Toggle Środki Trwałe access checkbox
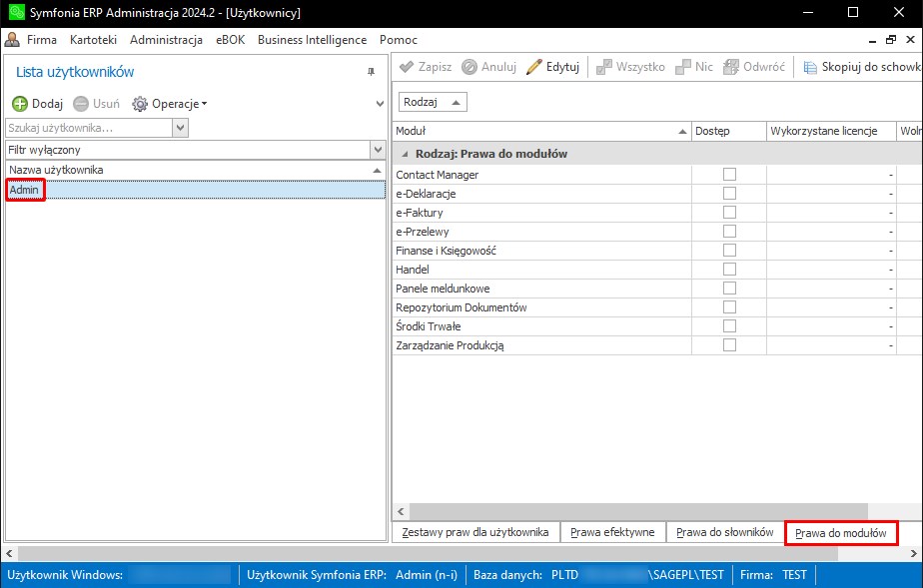Image resolution: width=923 pixels, height=588 pixels. (729, 326)
